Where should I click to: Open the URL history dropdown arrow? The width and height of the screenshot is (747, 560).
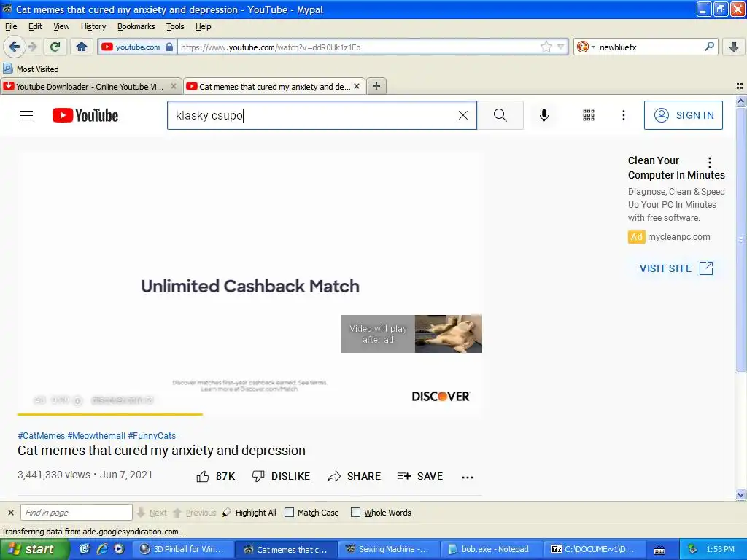561,47
